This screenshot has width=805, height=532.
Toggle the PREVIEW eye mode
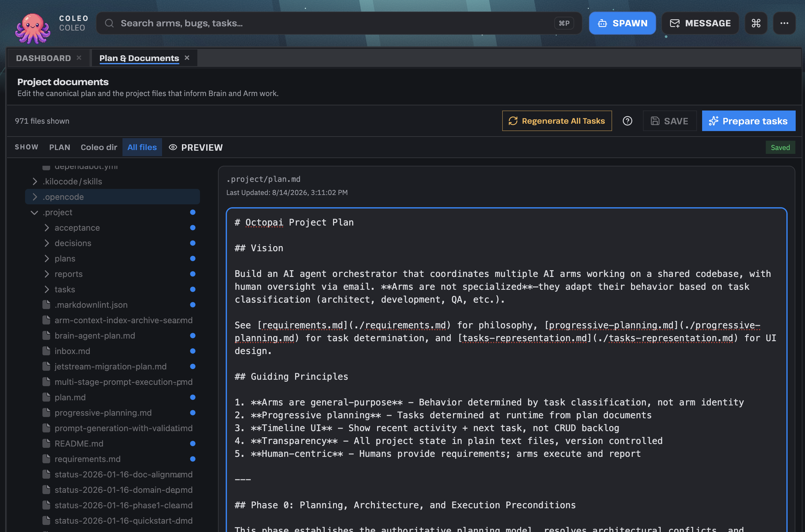196,147
